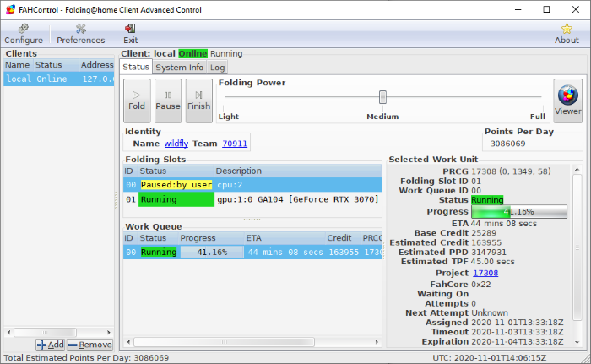Start folding with the Fold button
This screenshot has width=591, height=364.
(x=137, y=101)
